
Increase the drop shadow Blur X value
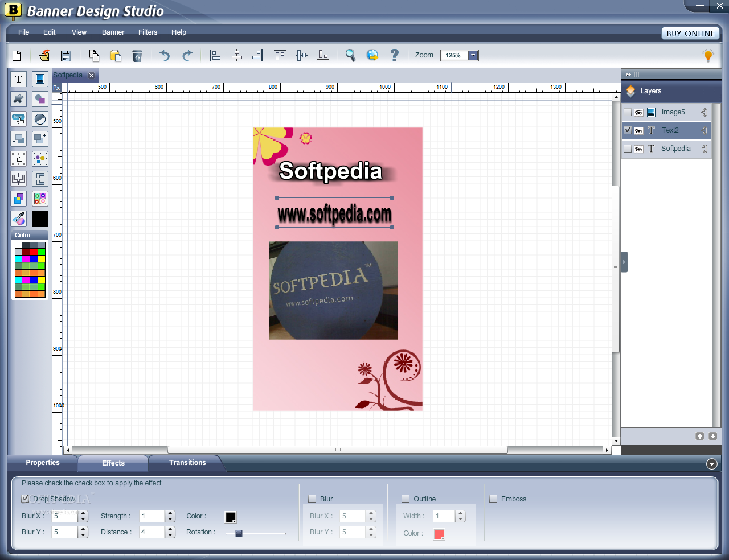pos(83,513)
